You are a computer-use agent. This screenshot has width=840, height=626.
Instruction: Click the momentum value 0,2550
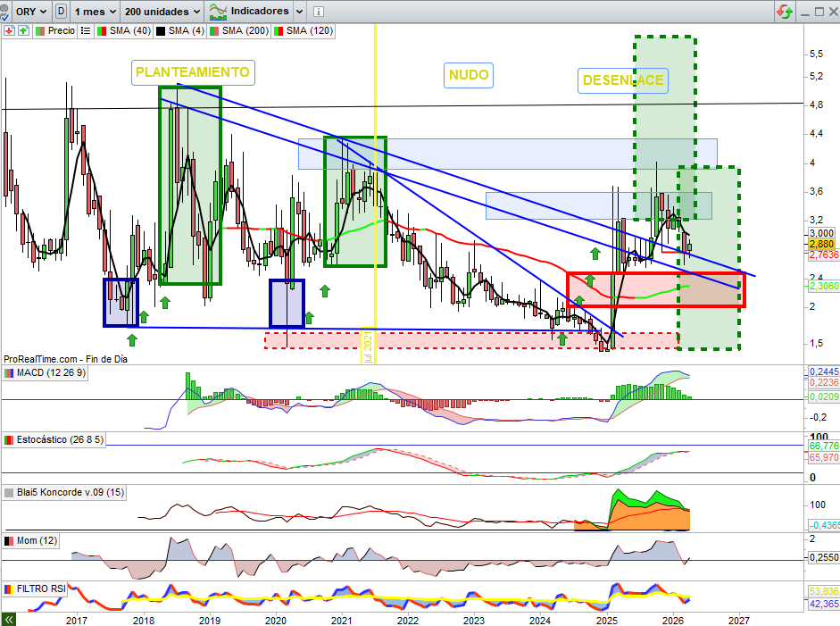pos(823,557)
